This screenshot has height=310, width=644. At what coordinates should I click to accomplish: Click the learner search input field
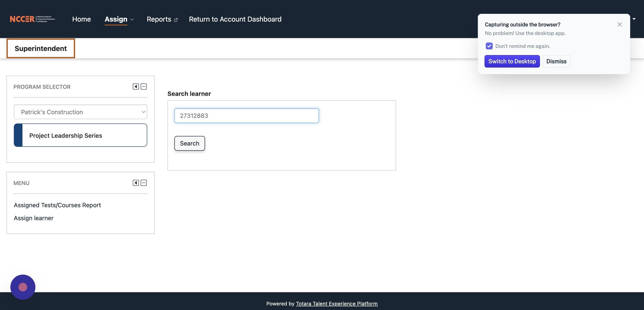pos(246,116)
